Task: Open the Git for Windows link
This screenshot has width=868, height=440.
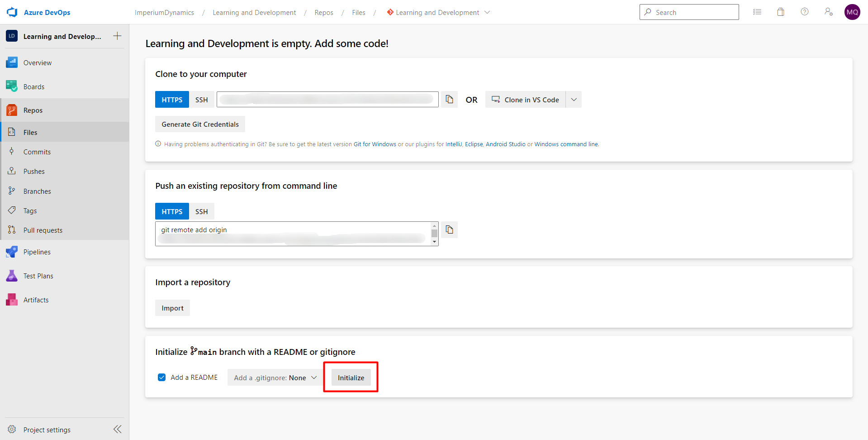Action: click(375, 144)
